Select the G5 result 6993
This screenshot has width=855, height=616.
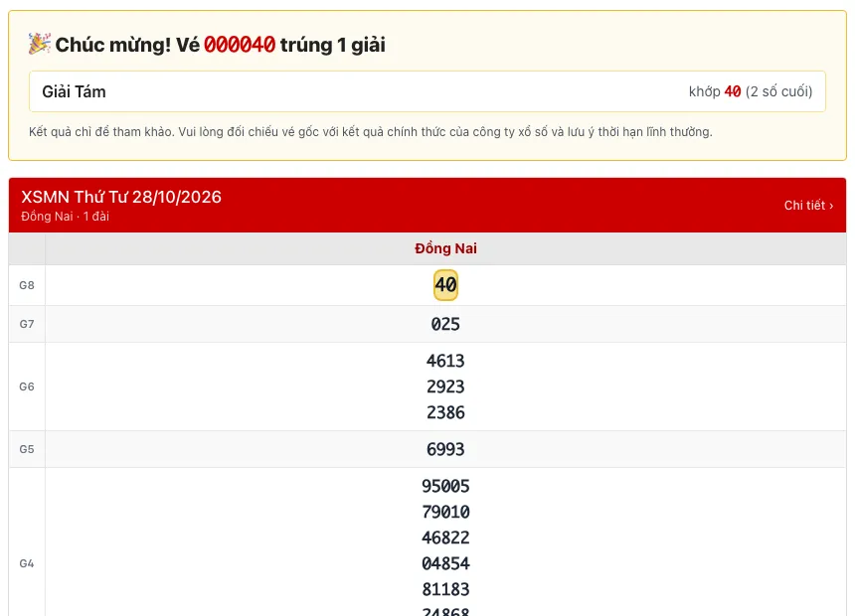[x=445, y=449]
